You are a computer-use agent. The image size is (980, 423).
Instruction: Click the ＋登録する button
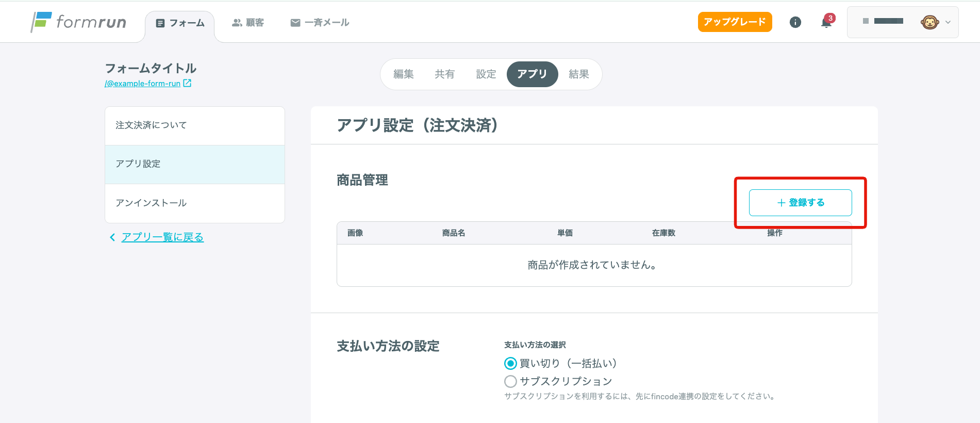click(x=800, y=203)
